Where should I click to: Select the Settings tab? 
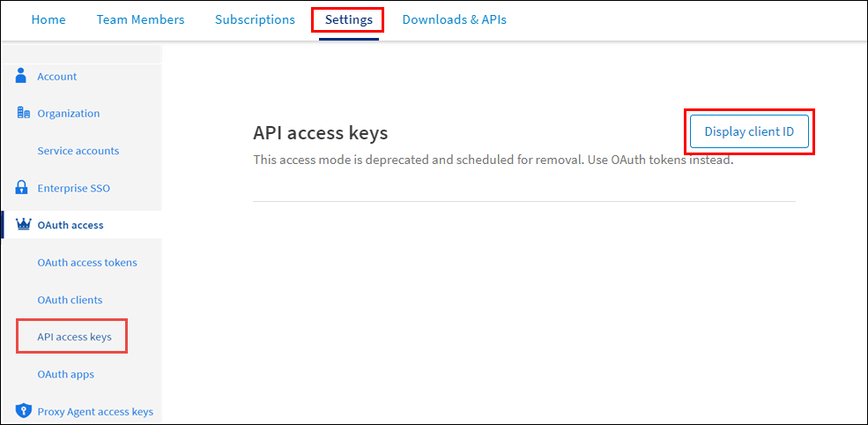tap(348, 19)
